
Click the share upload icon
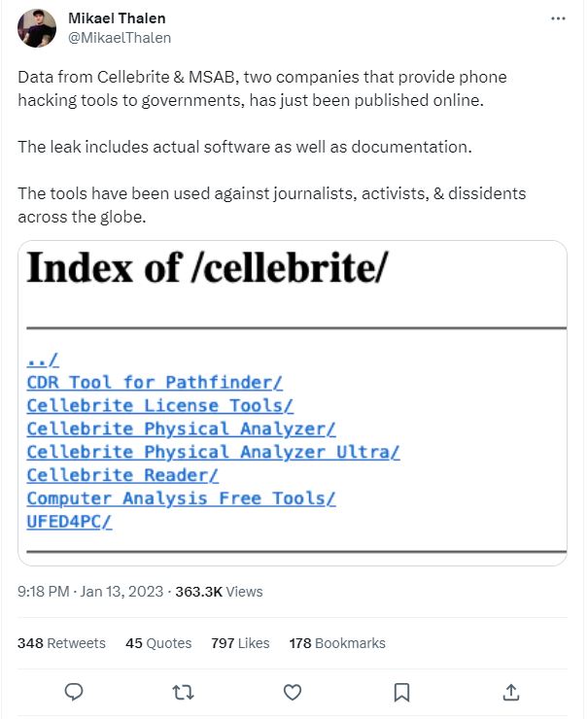(x=510, y=692)
